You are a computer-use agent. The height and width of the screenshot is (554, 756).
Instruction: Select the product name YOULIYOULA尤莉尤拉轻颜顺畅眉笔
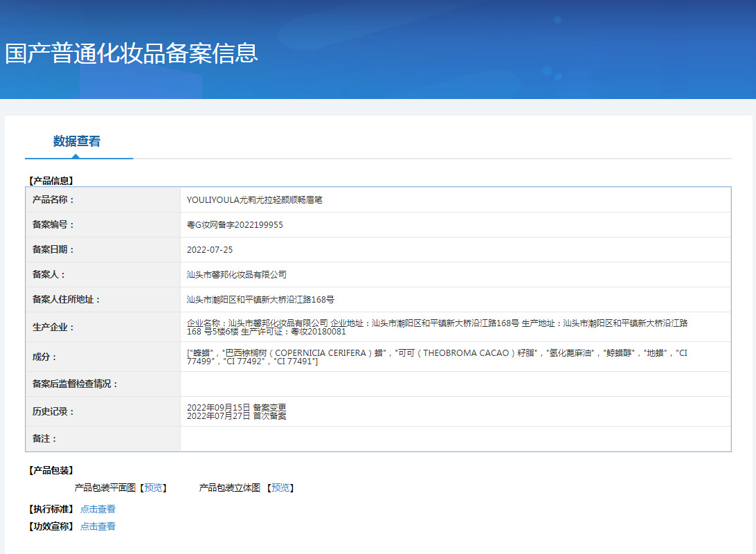(x=255, y=200)
